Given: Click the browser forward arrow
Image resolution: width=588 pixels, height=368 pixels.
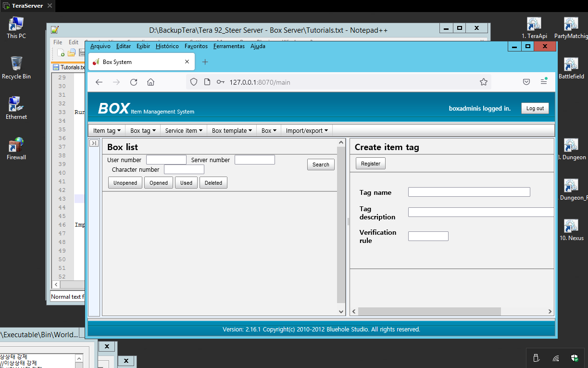Looking at the screenshot, I should (116, 82).
